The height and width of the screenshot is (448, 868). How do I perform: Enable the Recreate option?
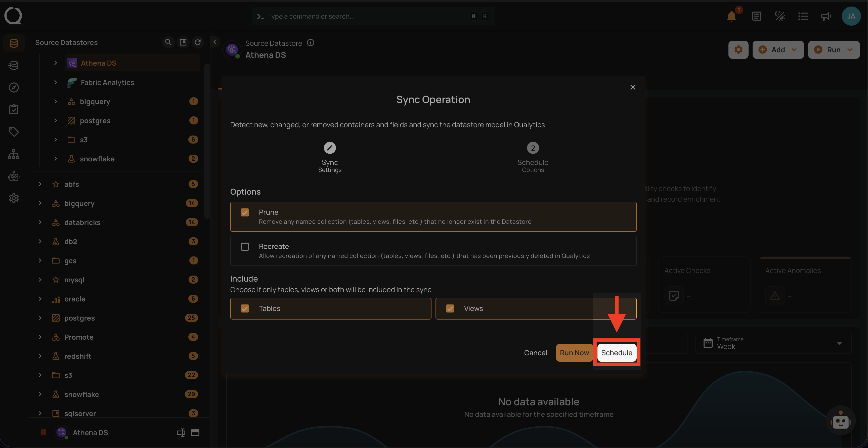(x=245, y=246)
